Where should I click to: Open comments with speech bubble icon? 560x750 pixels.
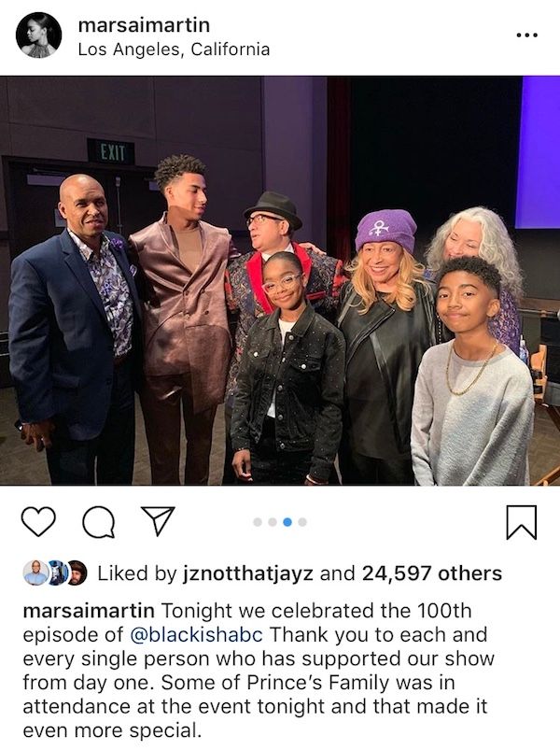tap(98, 522)
